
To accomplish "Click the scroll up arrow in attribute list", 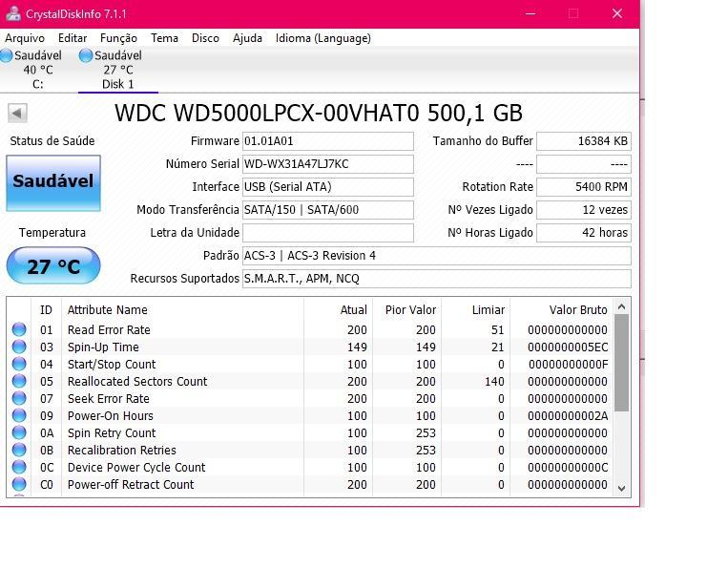I will pos(622,306).
